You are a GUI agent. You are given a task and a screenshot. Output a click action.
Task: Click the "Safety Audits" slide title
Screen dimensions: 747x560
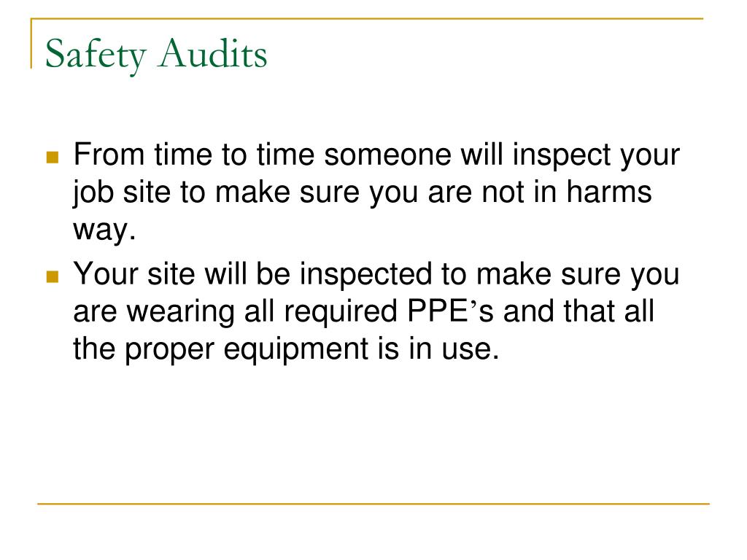[156, 54]
